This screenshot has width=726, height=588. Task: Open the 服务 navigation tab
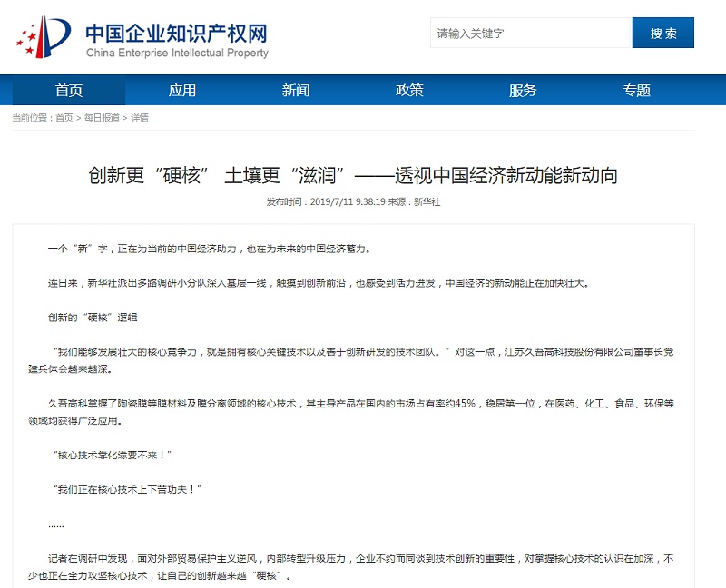tap(523, 90)
